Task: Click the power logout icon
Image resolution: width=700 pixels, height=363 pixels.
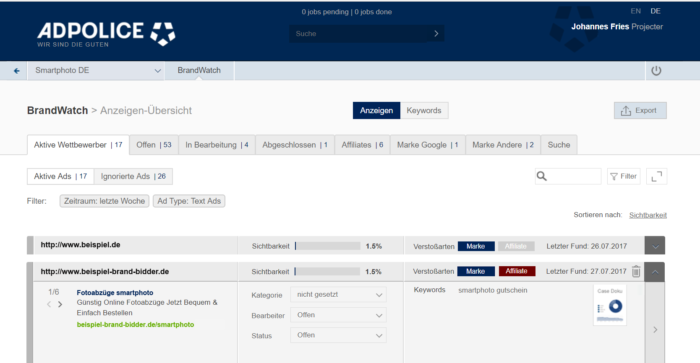Action: 656,71
